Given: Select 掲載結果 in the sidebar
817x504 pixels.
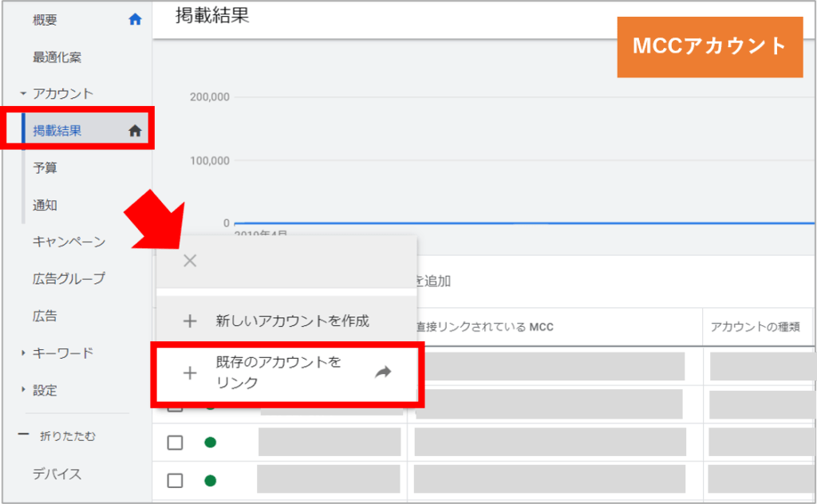Looking at the screenshot, I should 57,131.
